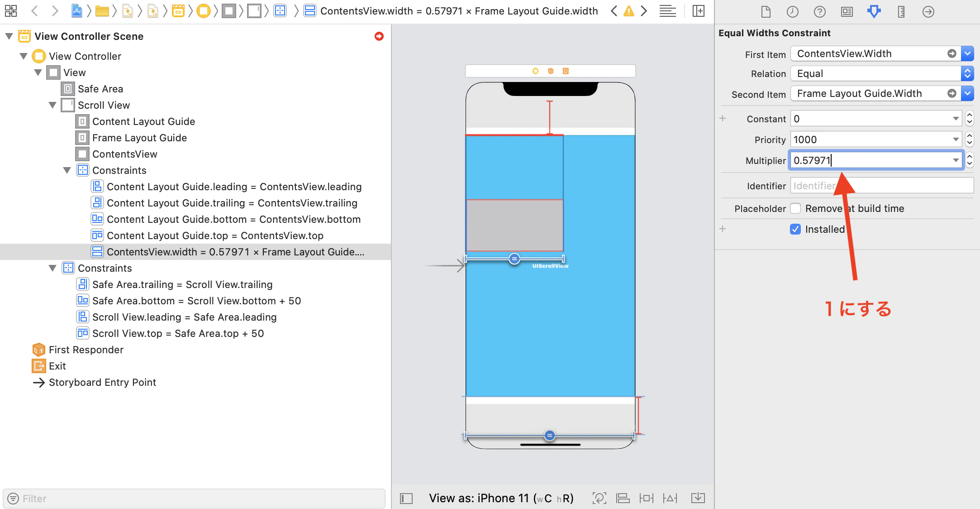This screenshot has width=980, height=509.
Task: Enable Remove at build time placeholder
Action: tap(795, 208)
